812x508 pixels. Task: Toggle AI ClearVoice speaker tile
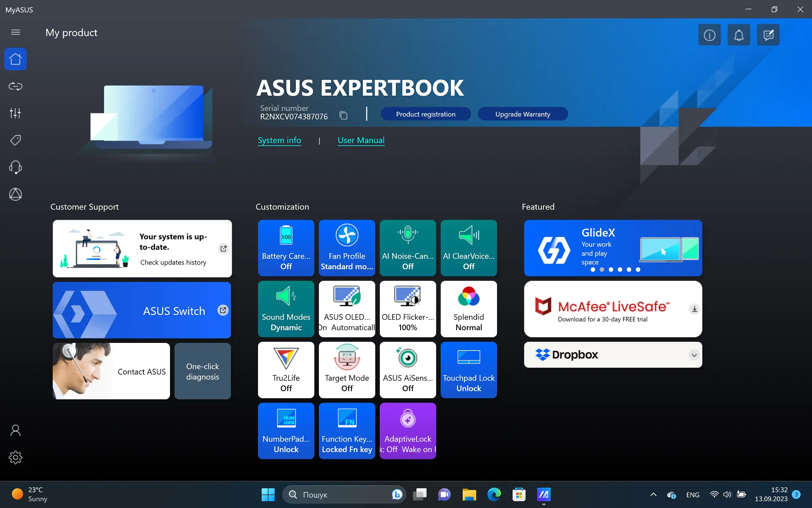[469, 248]
